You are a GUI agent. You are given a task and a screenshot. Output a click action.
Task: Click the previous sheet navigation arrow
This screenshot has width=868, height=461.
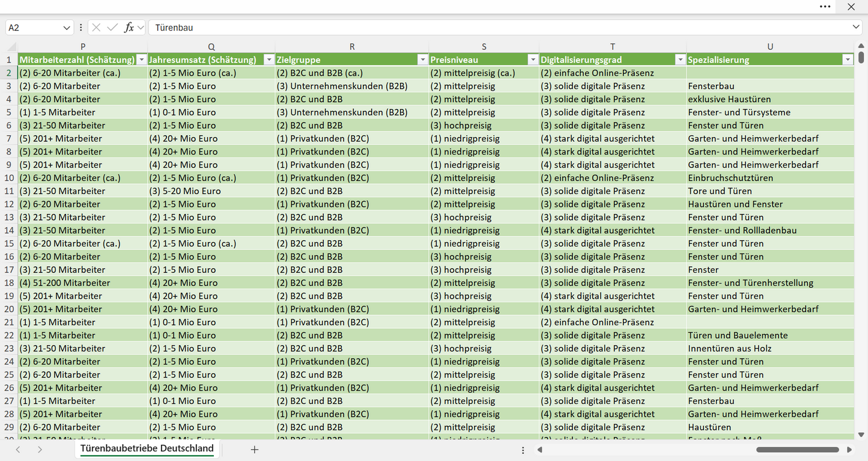tap(18, 450)
